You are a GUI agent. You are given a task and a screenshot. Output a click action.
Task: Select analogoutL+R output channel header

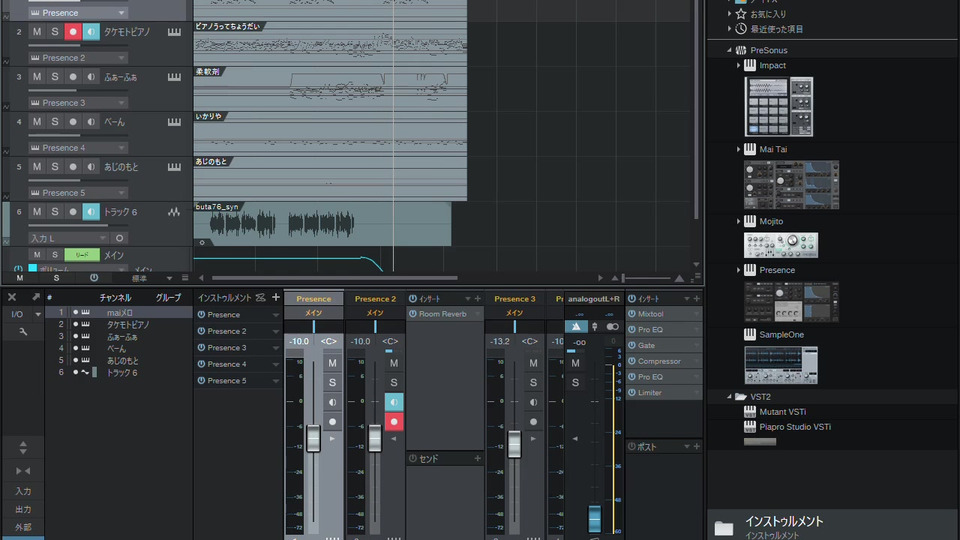[x=593, y=299]
